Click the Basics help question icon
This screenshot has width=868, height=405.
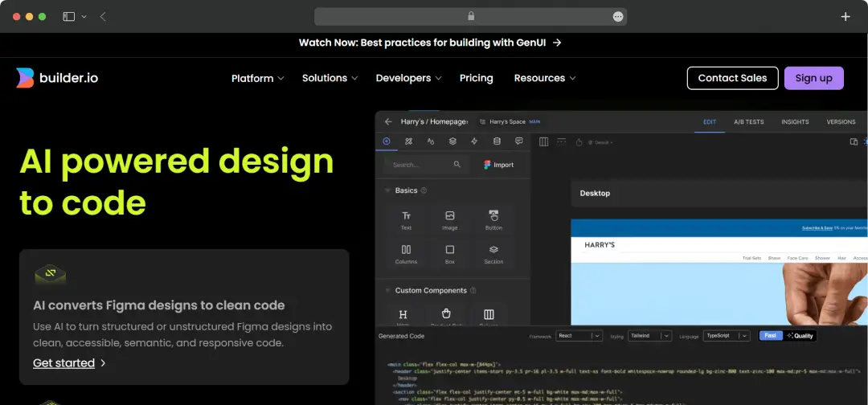(424, 190)
